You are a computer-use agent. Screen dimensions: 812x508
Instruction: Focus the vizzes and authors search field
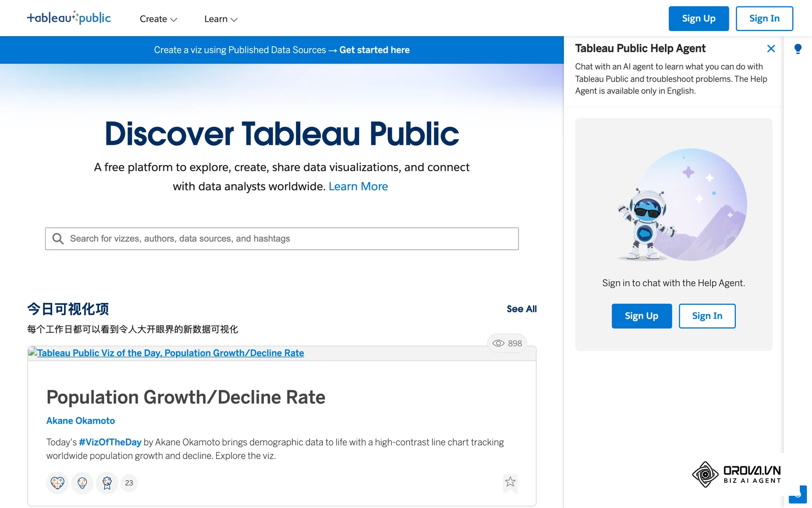(282, 239)
